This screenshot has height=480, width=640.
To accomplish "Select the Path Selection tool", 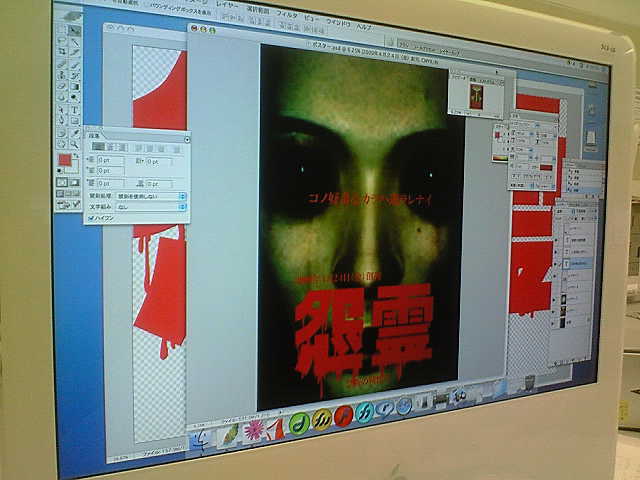I will point(62,110).
